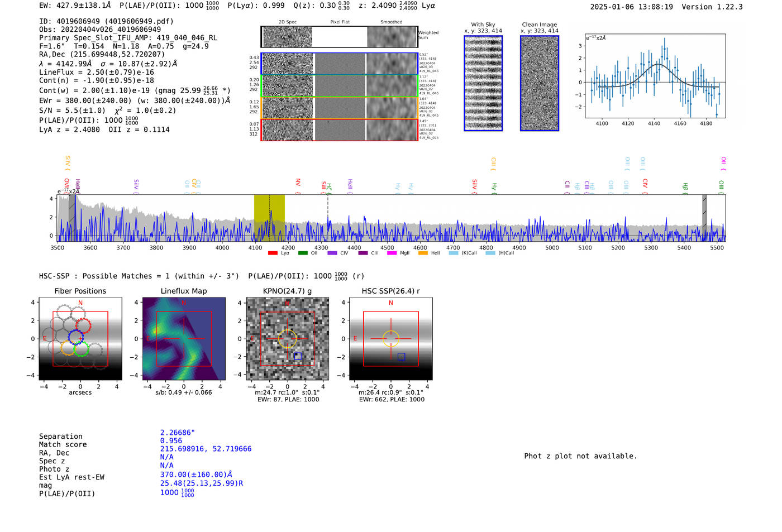Click the red Lyα legend swatch

(273, 253)
